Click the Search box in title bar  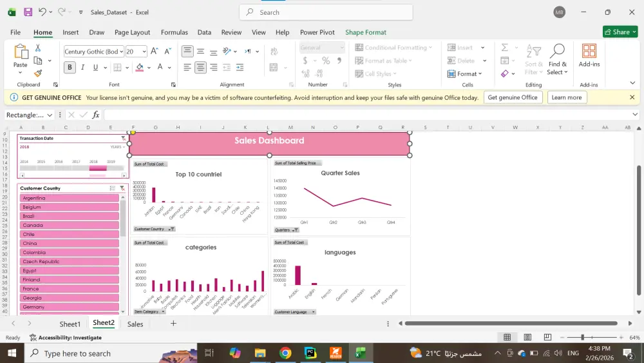coord(326,12)
